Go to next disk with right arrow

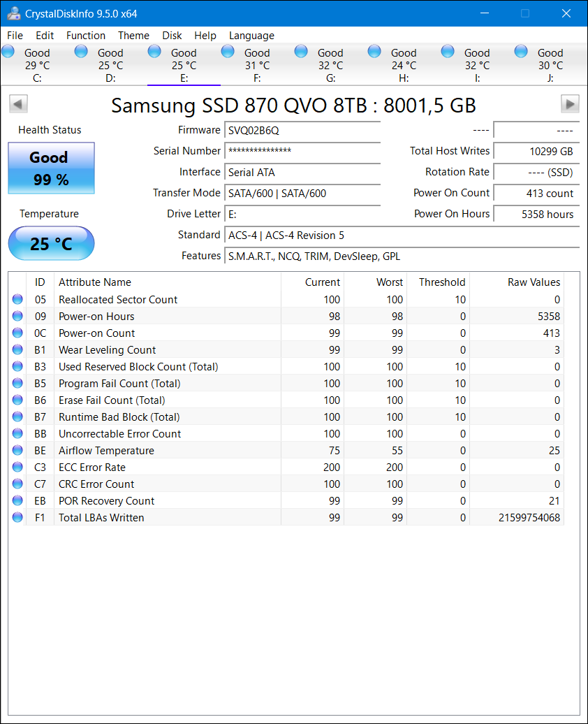570,104
